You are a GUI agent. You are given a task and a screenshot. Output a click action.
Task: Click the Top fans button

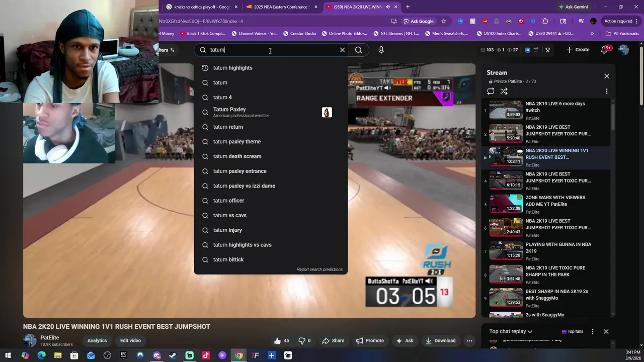pos(573,331)
